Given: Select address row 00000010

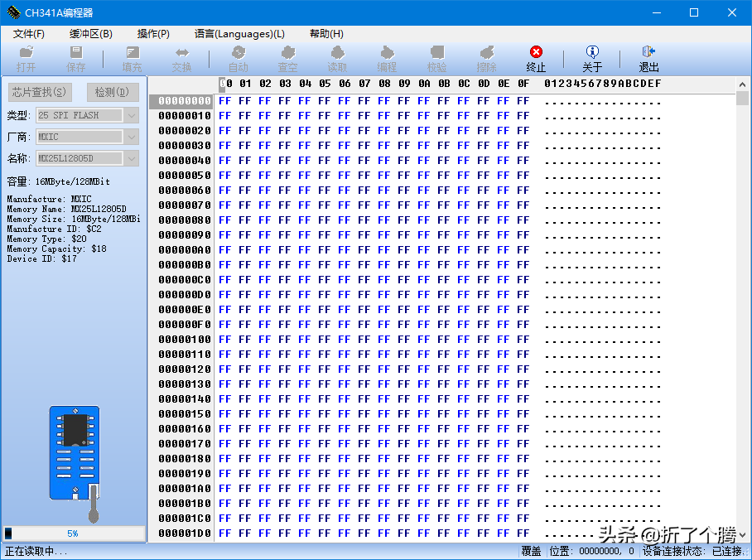Looking at the screenshot, I should coord(185,116).
